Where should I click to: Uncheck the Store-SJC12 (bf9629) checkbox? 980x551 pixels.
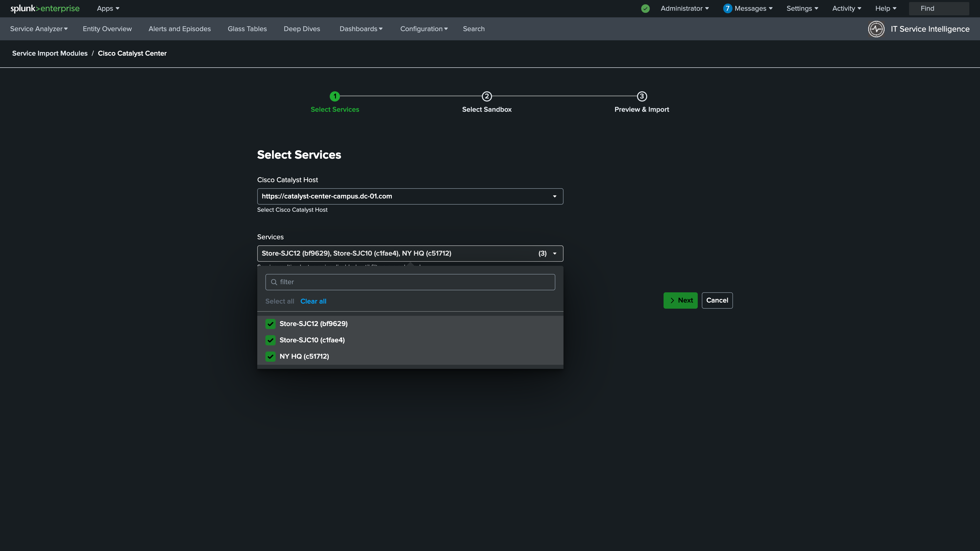click(x=271, y=324)
